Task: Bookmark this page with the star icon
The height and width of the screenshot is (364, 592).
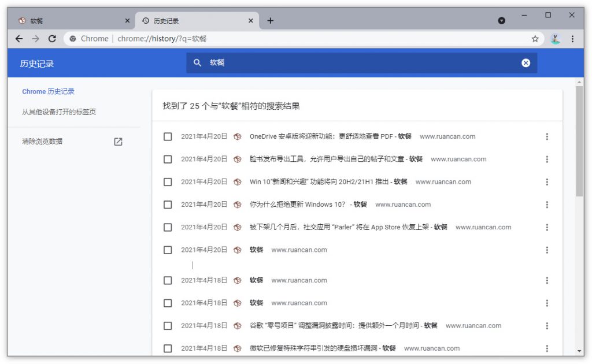Action: click(535, 39)
